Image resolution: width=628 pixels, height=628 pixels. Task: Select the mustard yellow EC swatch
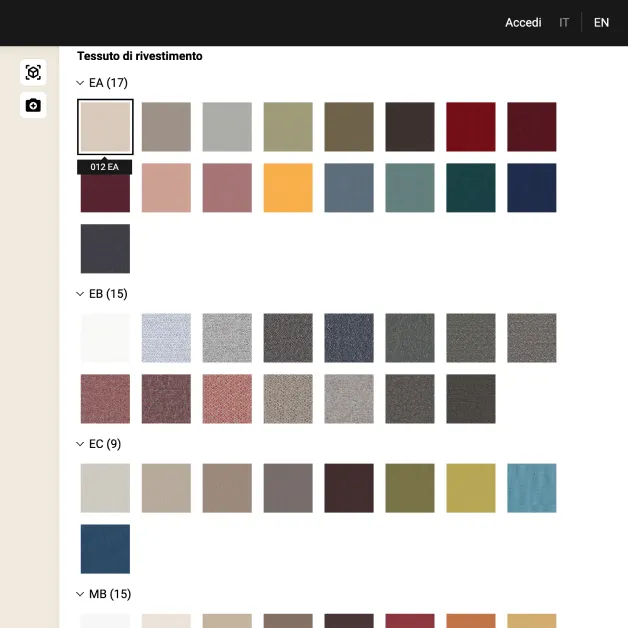coord(471,488)
